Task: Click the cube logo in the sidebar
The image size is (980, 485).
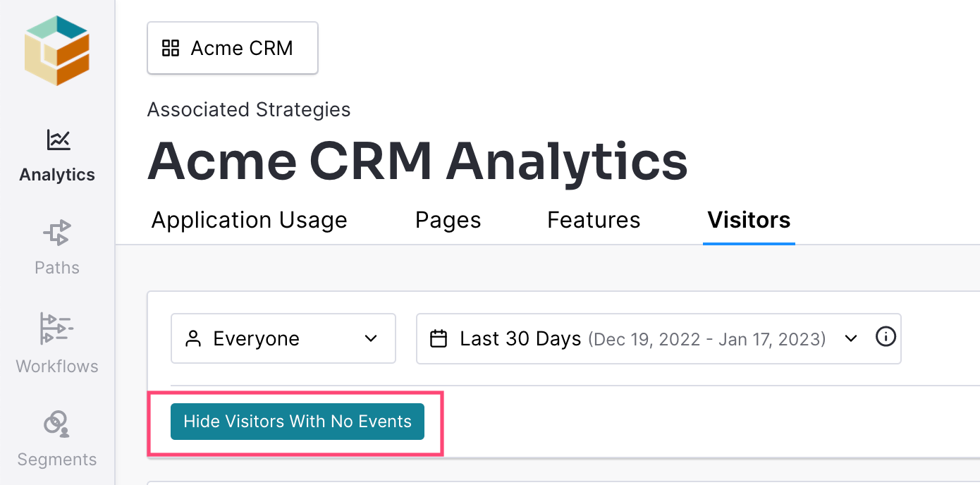Action: (x=57, y=50)
